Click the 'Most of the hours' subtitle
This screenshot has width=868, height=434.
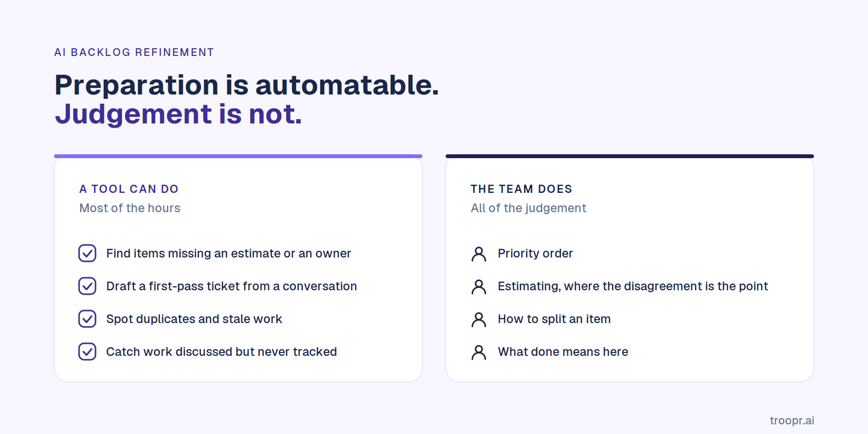130,208
